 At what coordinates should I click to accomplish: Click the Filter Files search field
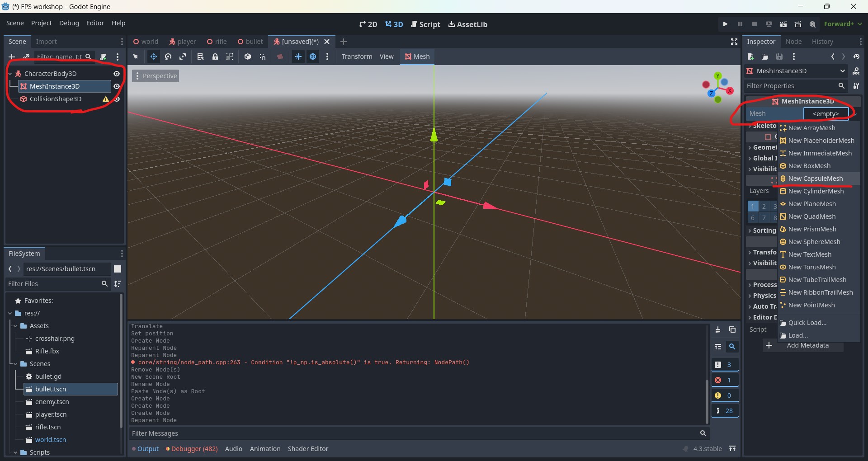pyautogui.click(x=54, y=284)
